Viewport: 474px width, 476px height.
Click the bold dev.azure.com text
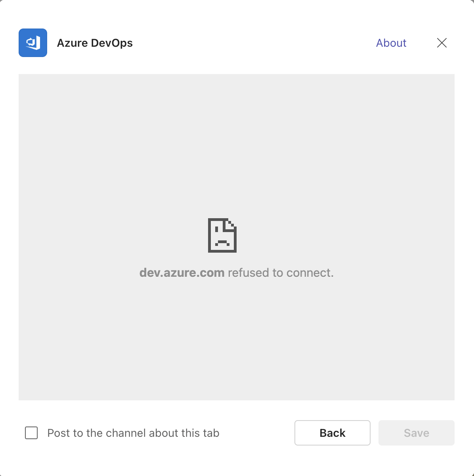(x=182, y=273)
